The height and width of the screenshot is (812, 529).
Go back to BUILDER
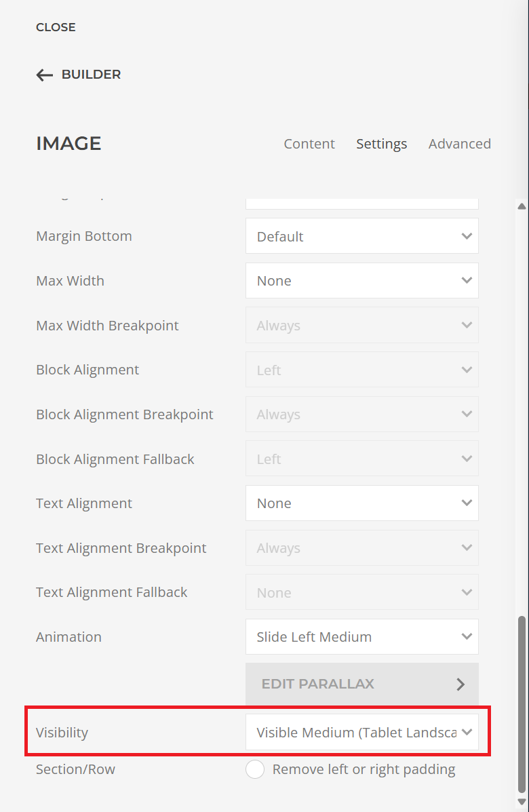tap(91, 75)
